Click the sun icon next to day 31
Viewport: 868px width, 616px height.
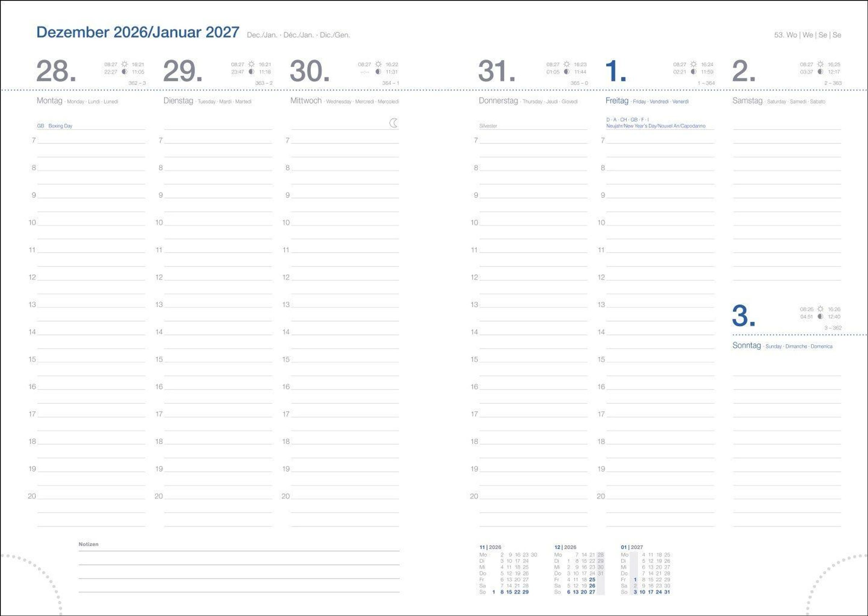coord(567,64)
